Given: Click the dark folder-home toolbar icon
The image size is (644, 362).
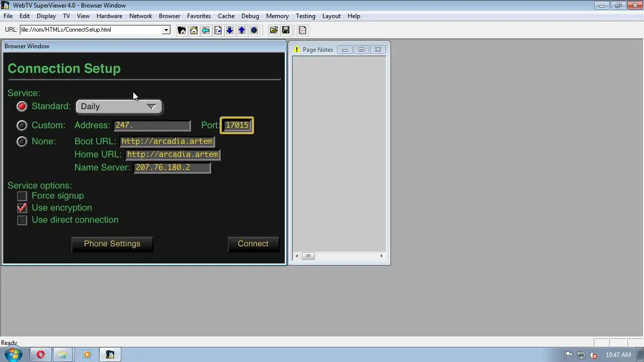Looking at the screenshot, I should tap(182, 30).
